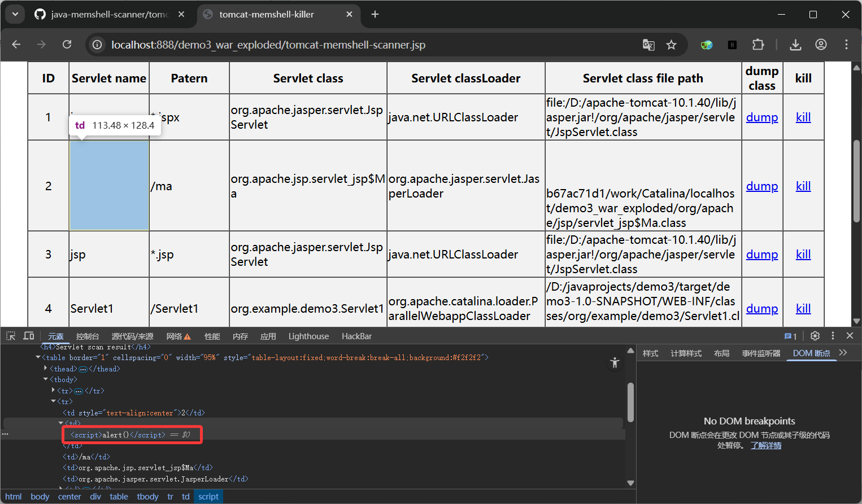Open the browser extensions puzzle icon
The image size is (862, 504).
[x=758, y=45]
